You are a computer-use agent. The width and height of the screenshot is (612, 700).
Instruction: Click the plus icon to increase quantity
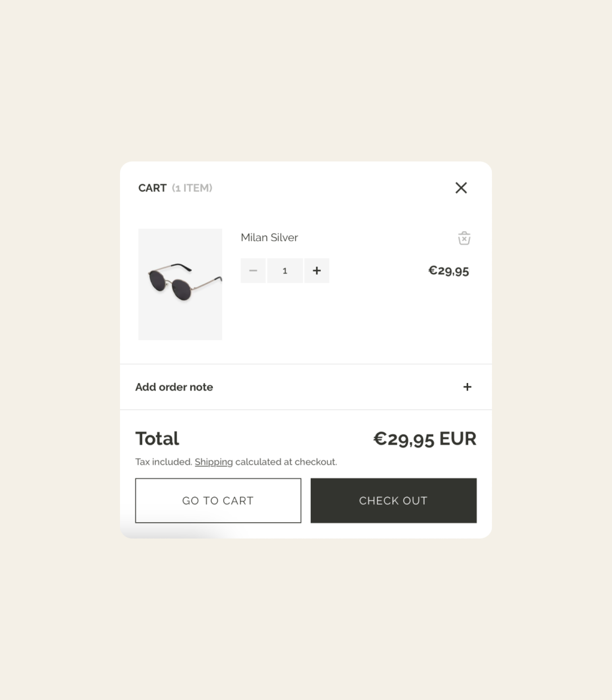(x=317, y=270)
